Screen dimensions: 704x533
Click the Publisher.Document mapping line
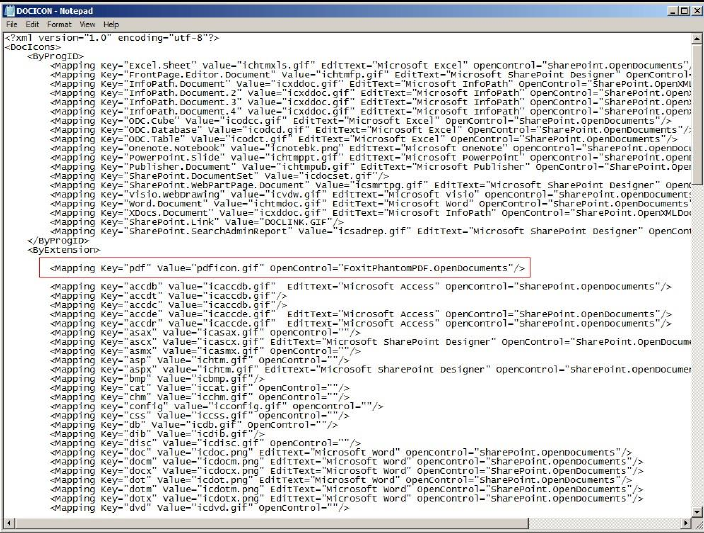tap(370, 167)
